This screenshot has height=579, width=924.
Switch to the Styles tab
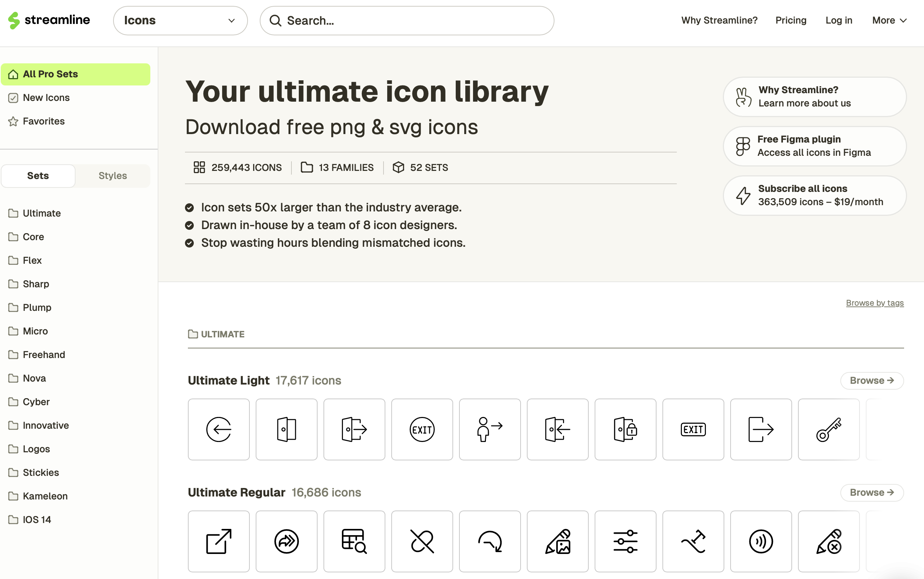tap(113, 176)
